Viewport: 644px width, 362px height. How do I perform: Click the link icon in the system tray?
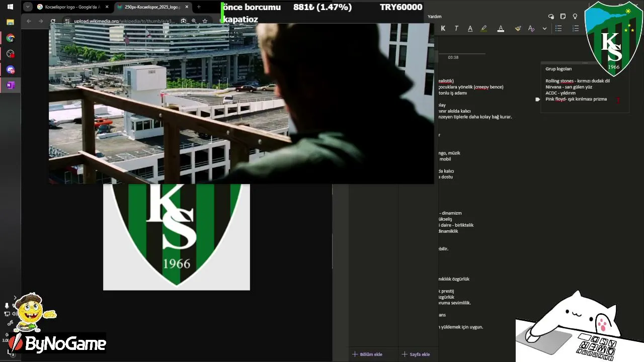(10, 323)
